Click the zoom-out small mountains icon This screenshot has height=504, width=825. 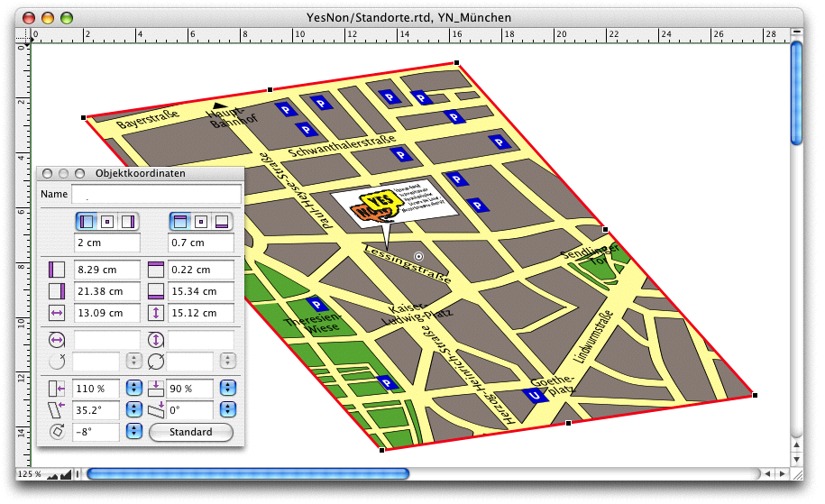53,473
